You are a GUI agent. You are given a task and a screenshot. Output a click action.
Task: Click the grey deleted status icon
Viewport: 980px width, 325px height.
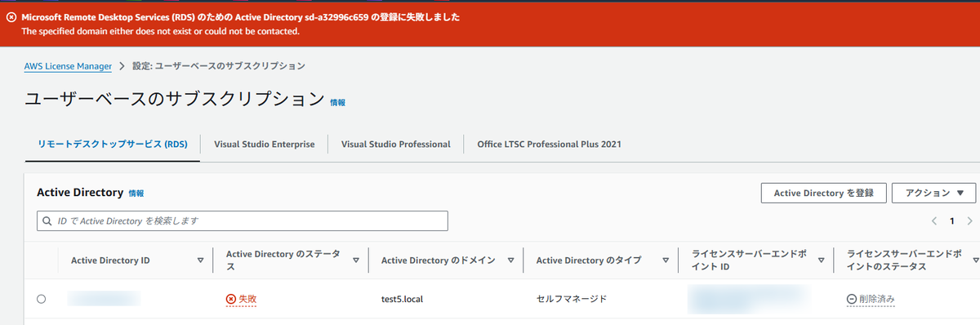coord(852,300)
